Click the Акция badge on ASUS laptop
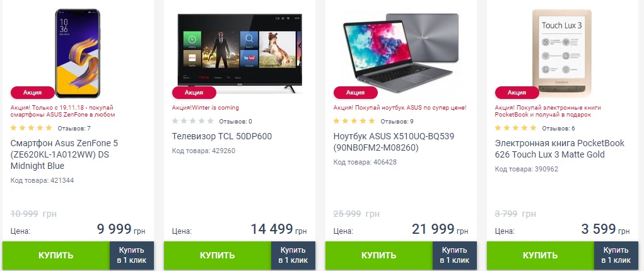This screenshot has width=644, height=271. [x=355, y=93]
